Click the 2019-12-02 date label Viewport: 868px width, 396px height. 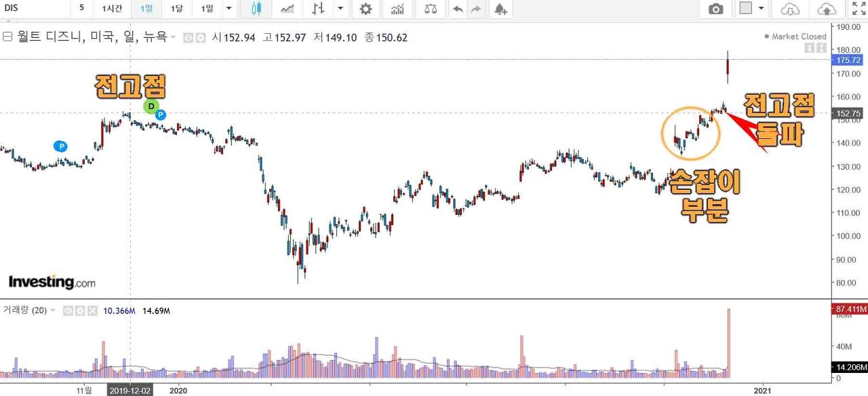point(131,390)
